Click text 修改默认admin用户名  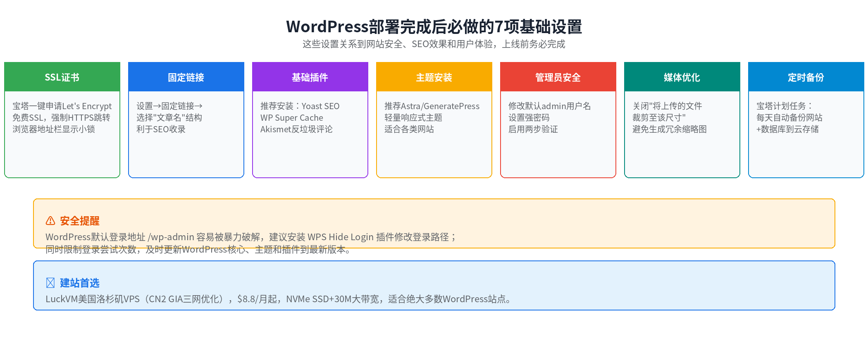coord(549,106)
